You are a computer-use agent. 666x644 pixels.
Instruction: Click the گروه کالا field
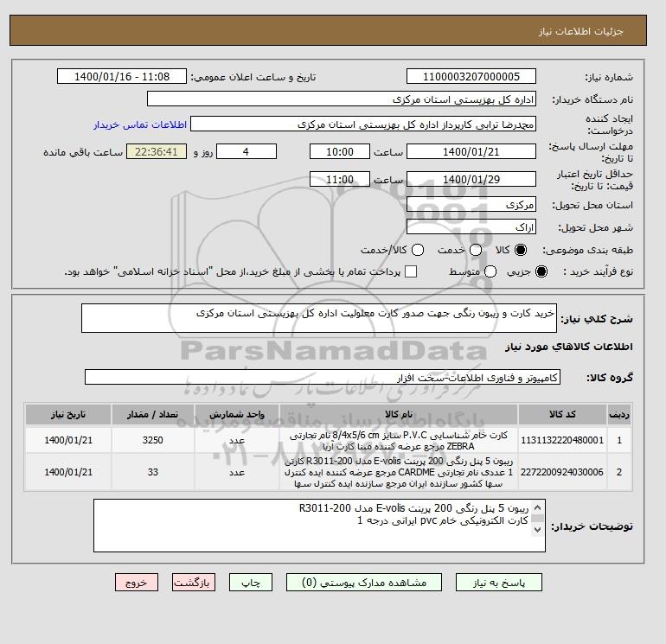click(x=323, y=377)
